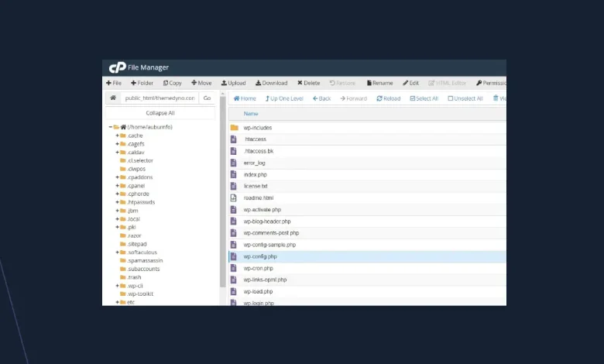This screenshot has height=364, width=604.
Task: Click the .htaccess file icon
Action: point(233,139)
